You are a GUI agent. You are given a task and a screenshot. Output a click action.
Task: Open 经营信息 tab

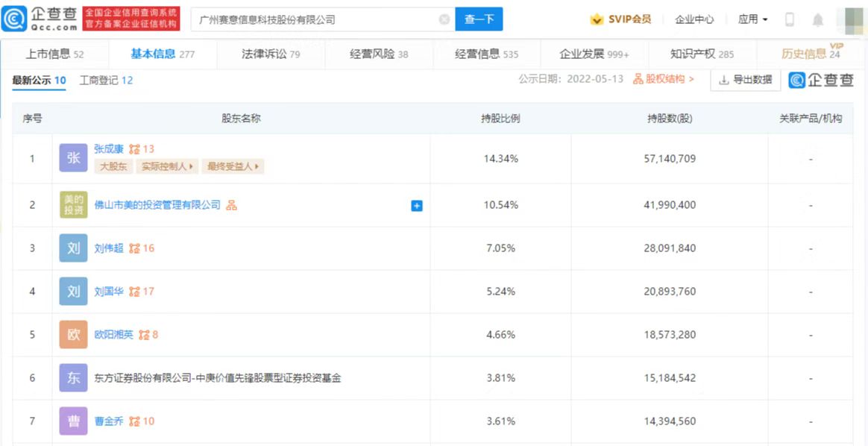(x=487, y=54)
